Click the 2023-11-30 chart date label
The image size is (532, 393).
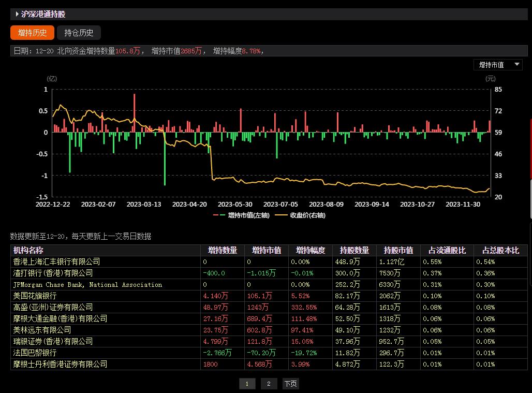coord(463,205)
